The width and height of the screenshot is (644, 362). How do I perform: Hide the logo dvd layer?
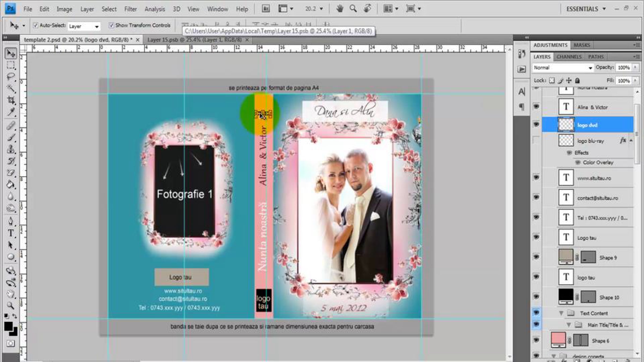tap(536, 125)
